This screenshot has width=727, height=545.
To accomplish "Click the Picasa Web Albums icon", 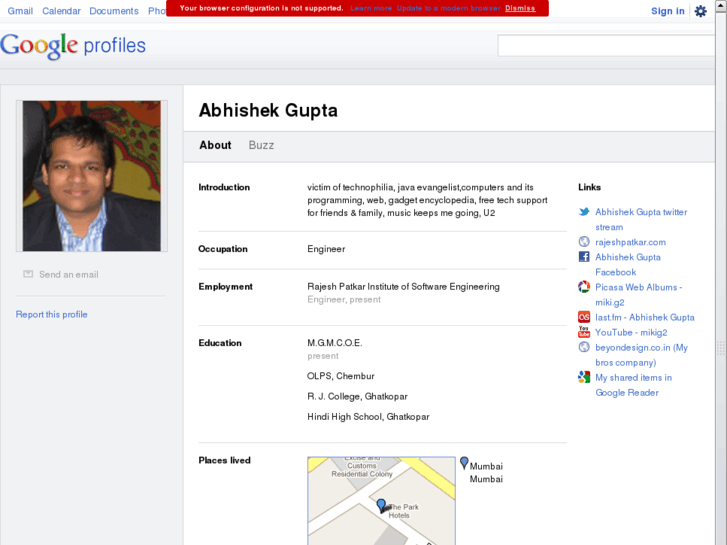I will 584,287.
